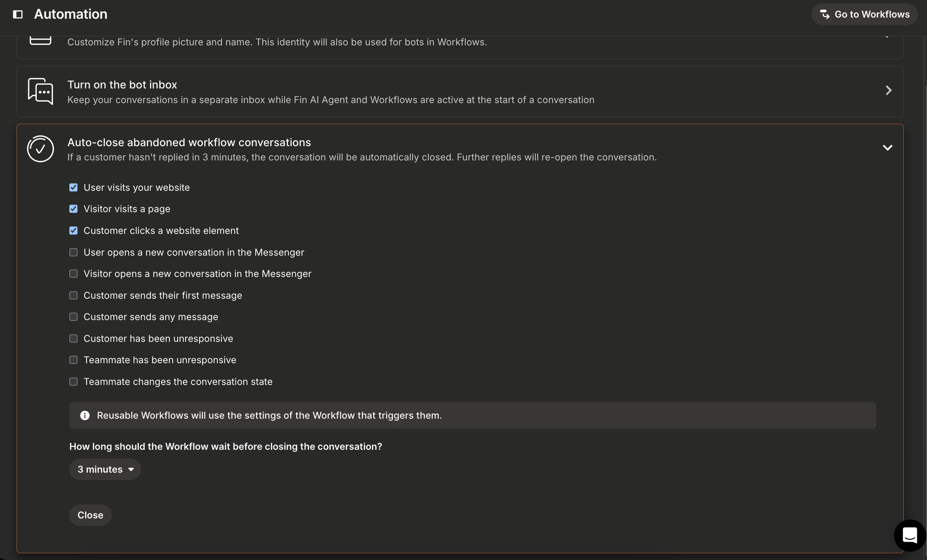Click the Go to Workflows button
This screenshot has width=927, height=560.
[x=864, y=14]
